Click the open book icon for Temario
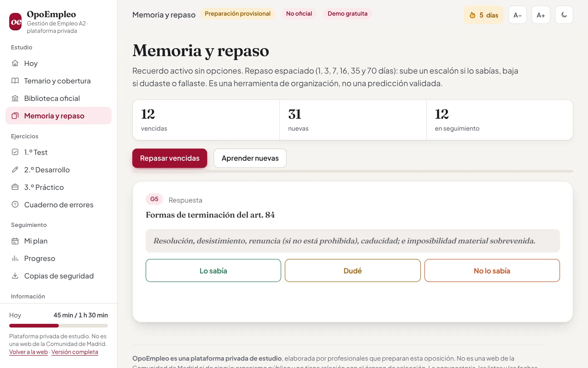The width and height of the screenshot is (588, 368). [15, 81]
